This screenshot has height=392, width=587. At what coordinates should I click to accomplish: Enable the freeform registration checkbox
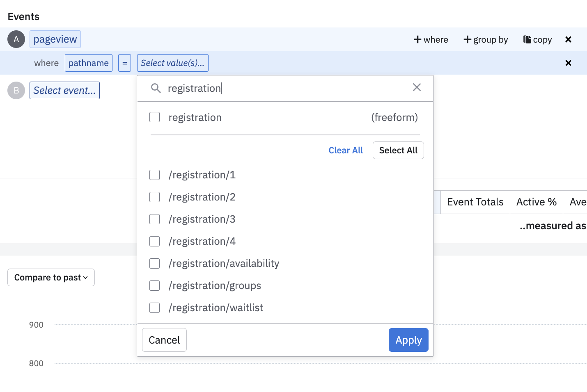point(155,117)
